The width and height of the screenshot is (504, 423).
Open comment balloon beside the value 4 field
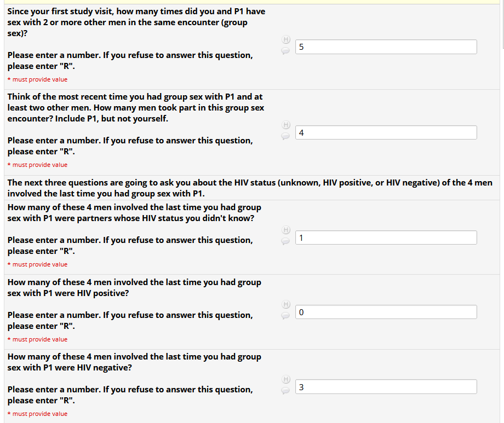coord(285,136)
